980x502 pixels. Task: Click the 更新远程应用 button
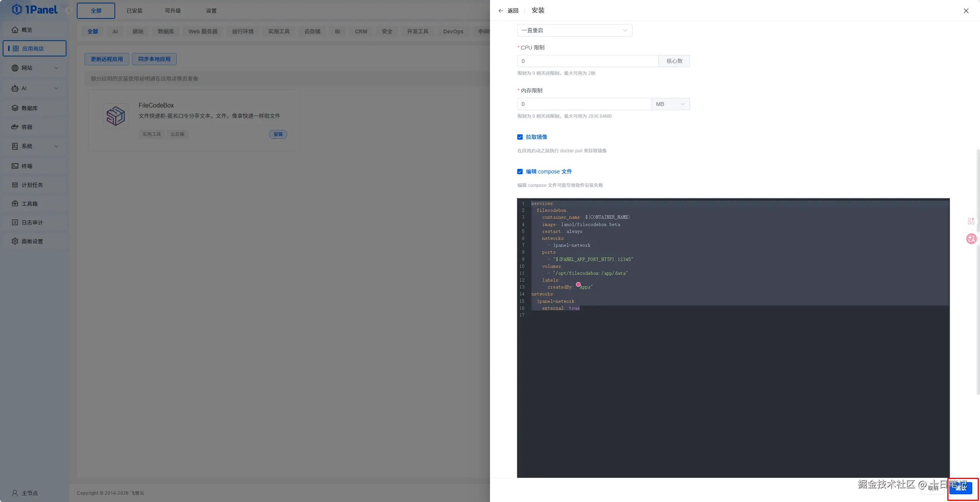point(107,59)
